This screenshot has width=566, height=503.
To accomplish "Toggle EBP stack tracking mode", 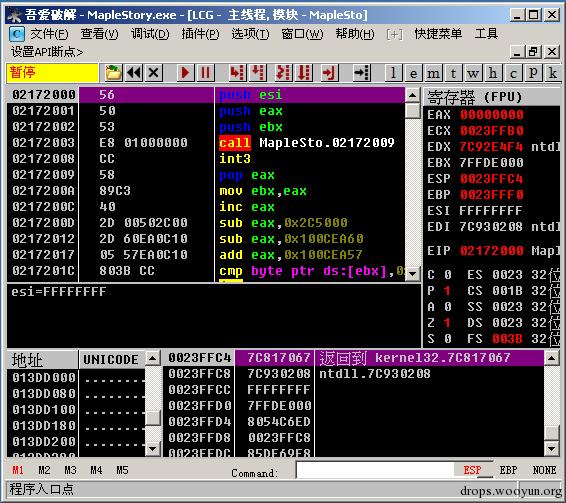I will [508, 470].
